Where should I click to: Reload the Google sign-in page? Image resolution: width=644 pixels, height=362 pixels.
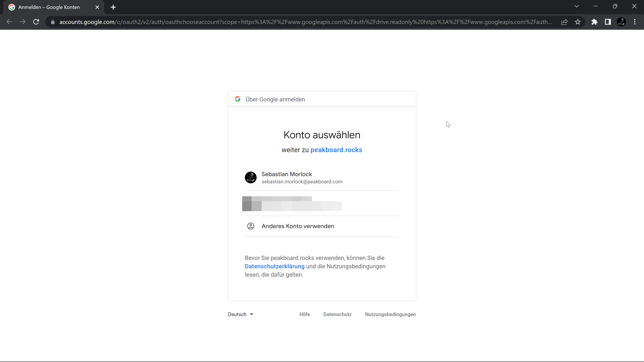tap(36, 22)
